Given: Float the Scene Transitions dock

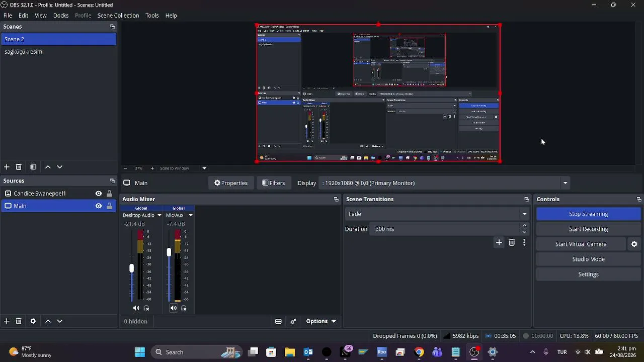Looking at the screenshot, I should click(526, 200).
